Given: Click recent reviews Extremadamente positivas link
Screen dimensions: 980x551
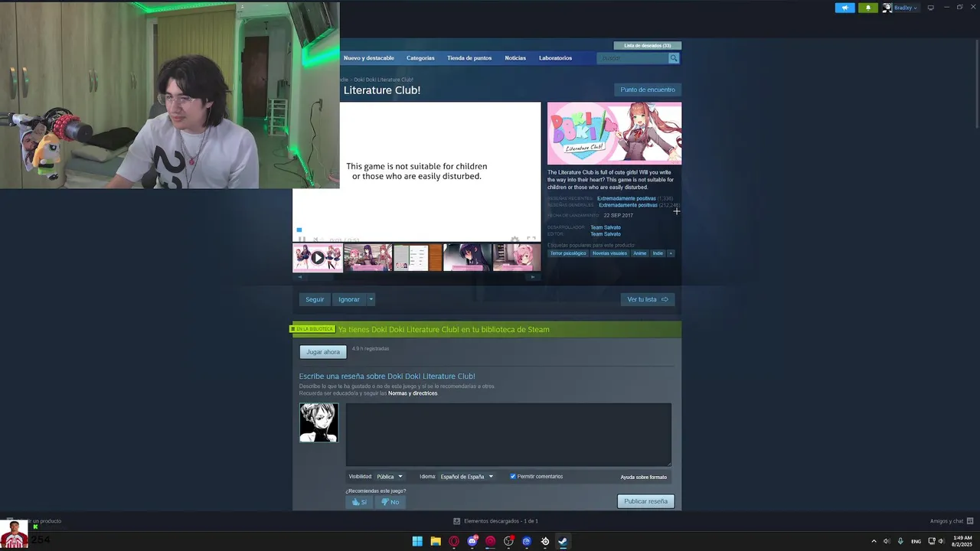Looking at the screenshot, I should 626,199.
